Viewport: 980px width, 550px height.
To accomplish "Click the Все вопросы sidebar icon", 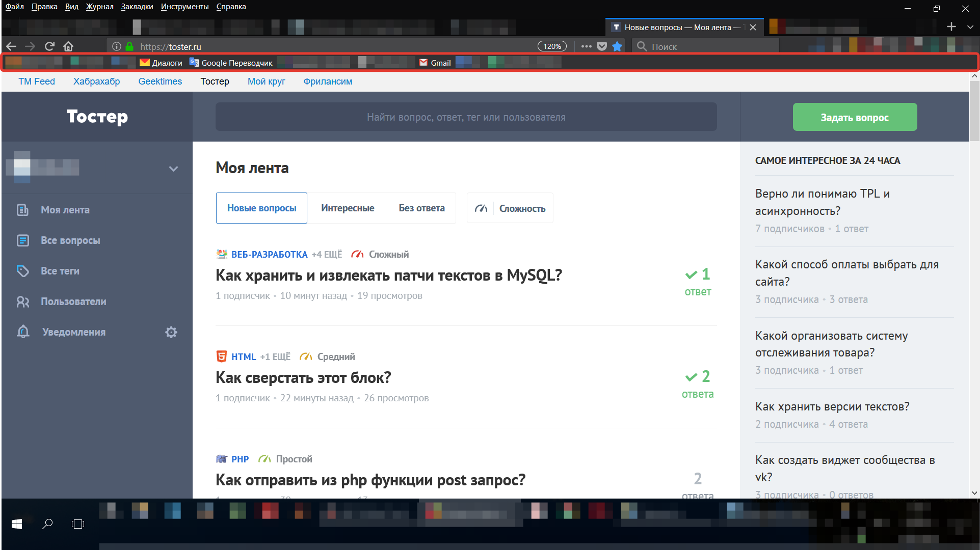I will click(x=23, y=240).
